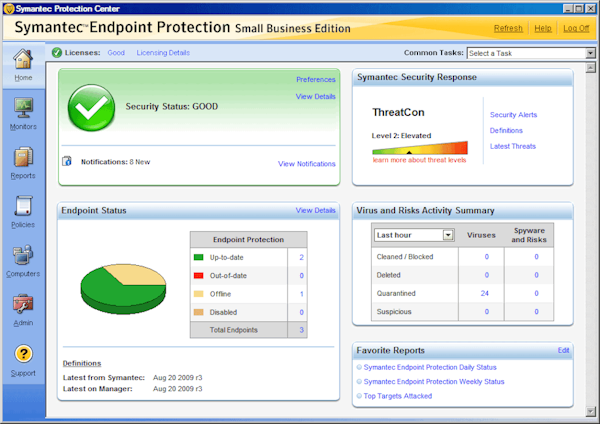This screenshot has height=424, width=600.
Task: Click the Support question mark icon
Action: point(23,353)
